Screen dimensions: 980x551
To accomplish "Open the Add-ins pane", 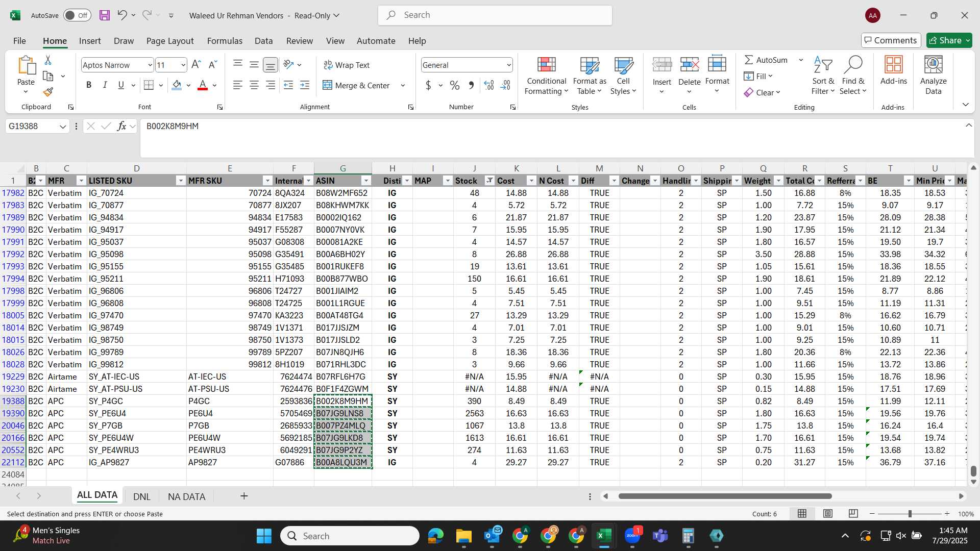I will (x=894, y=70).
